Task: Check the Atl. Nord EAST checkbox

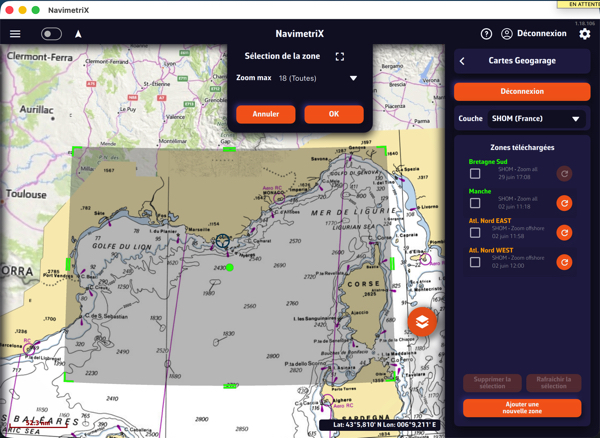Action: pyautogui.click(x=475, y=232)
